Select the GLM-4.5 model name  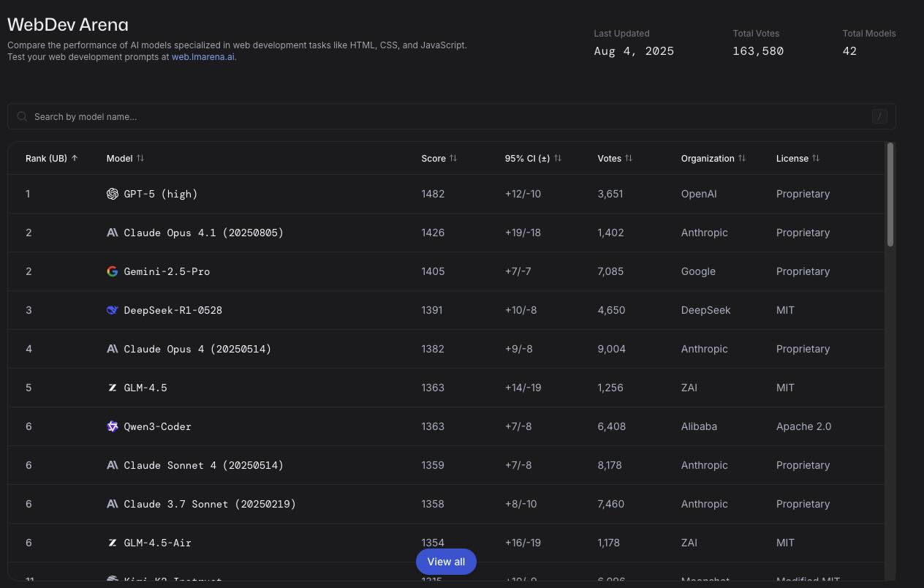click(x=145, y=388)
